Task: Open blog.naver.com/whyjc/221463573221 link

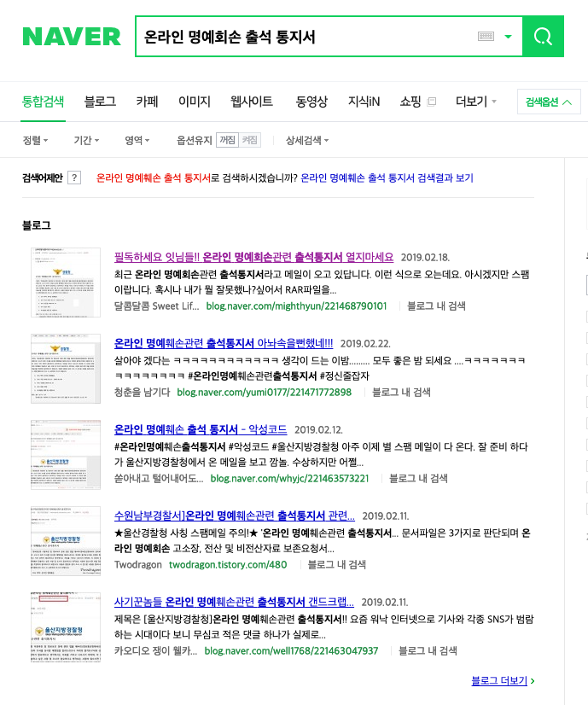Action: coord(289,479)
